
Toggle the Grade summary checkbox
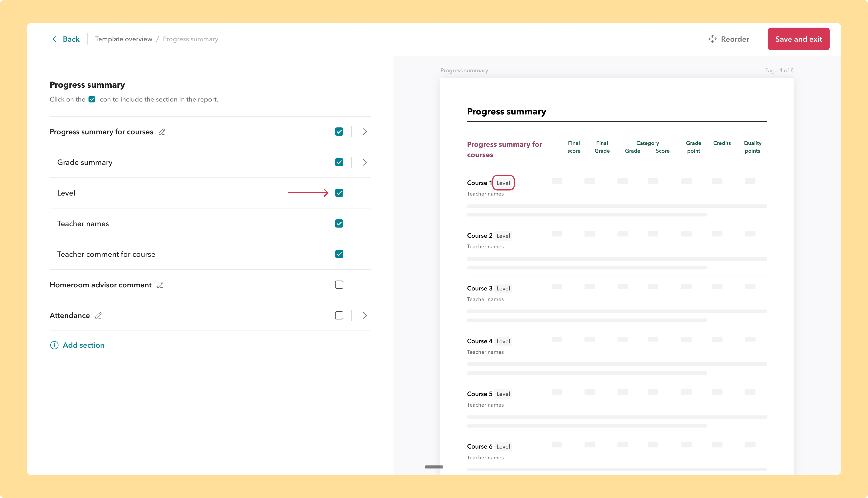tap(339, 162)
